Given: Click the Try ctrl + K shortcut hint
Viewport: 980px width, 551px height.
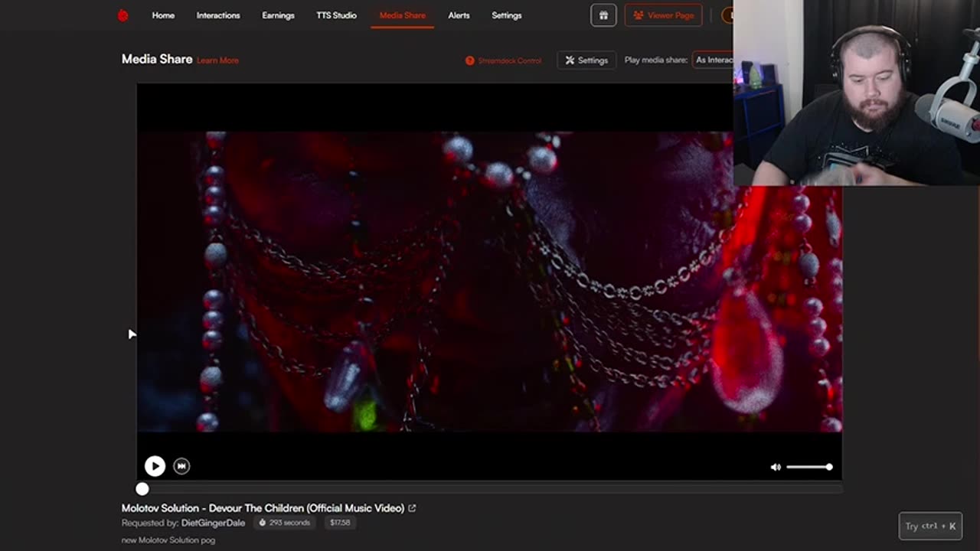Looking at the screenshot, I should click(x=930, y=526).
